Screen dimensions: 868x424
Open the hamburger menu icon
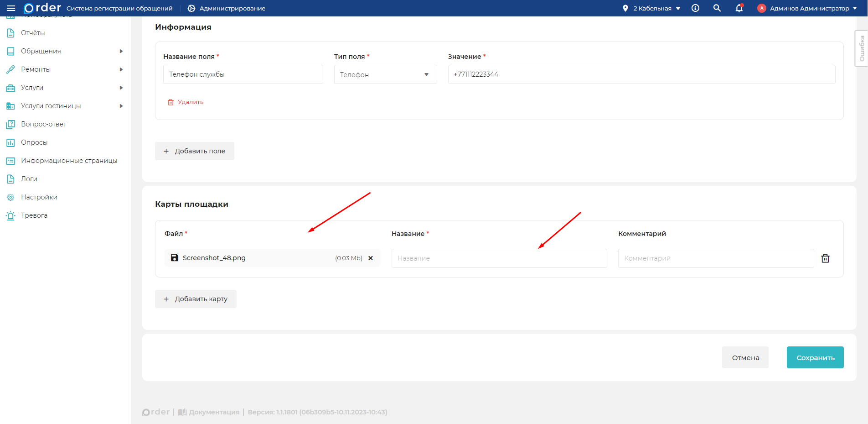11,8
